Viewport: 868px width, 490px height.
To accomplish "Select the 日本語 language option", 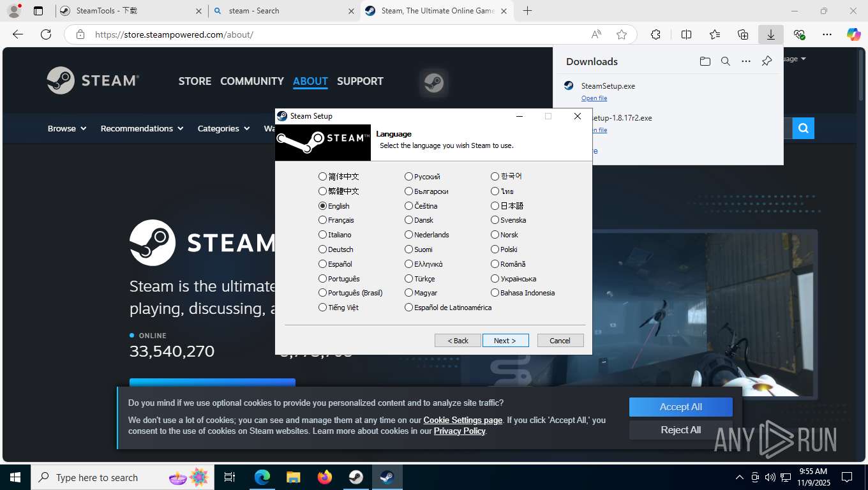I will click(507, 205).
